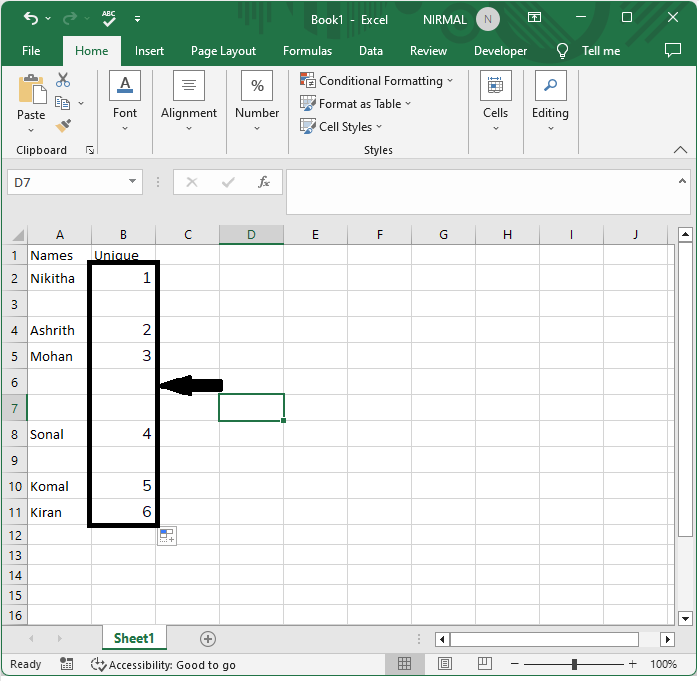Click the Tell me lightbulb search

[588, 51]
